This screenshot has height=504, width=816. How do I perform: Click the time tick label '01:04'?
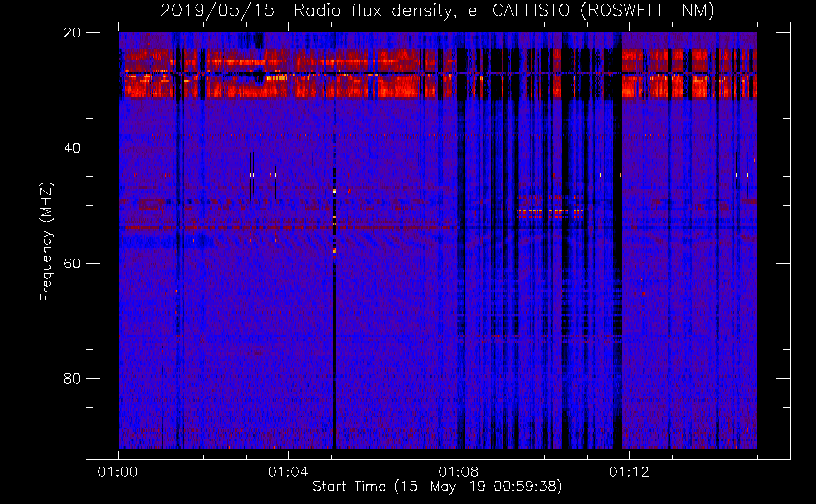coord(288,472)
